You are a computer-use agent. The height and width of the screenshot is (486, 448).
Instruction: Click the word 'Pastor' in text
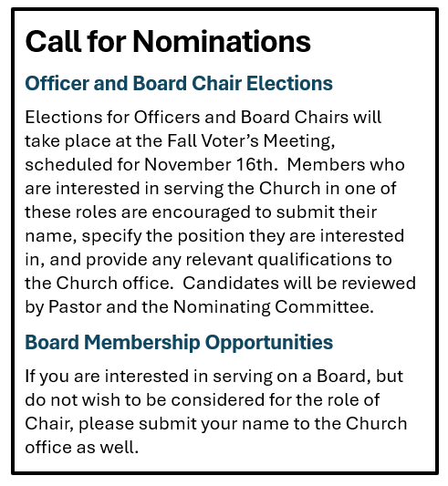[76, 307]
